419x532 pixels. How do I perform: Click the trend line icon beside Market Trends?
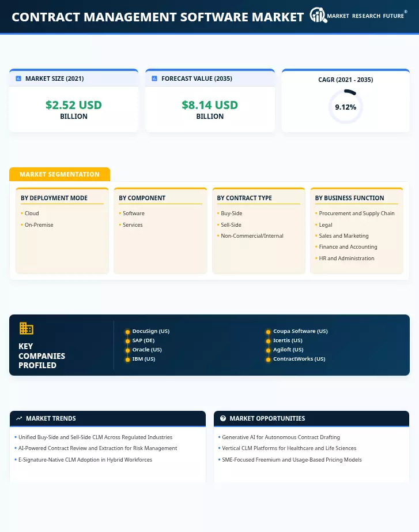pyautogui.click(x=19, y=418)
